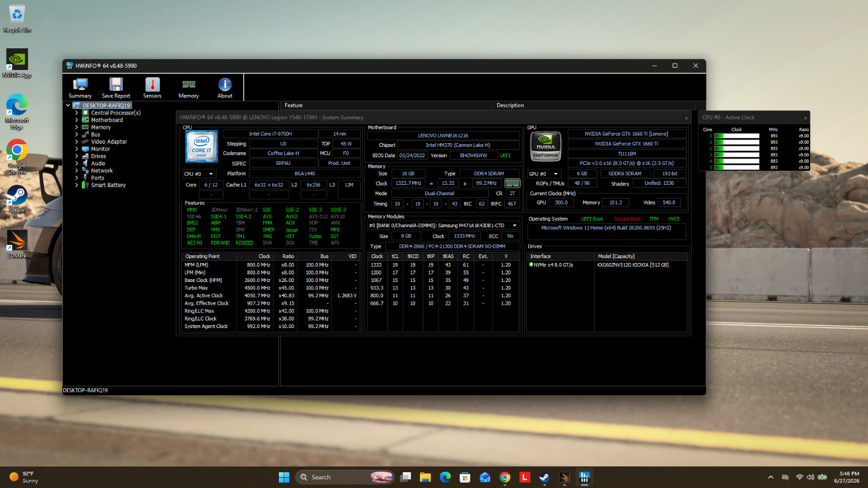Image resolution: width=868 pixels, height=488 pixels.
Task: Click the Core 0 clock bar
Action: [x=737, y=136]
